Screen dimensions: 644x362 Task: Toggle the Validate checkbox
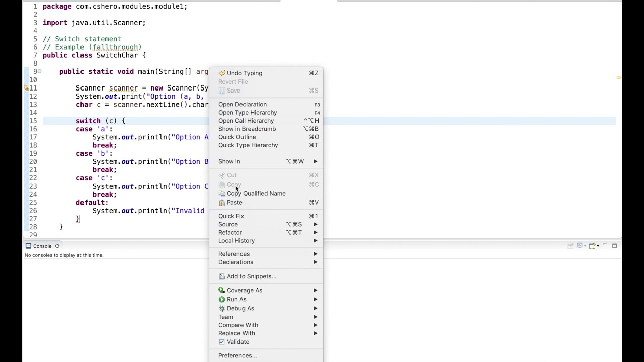(222, 342)
